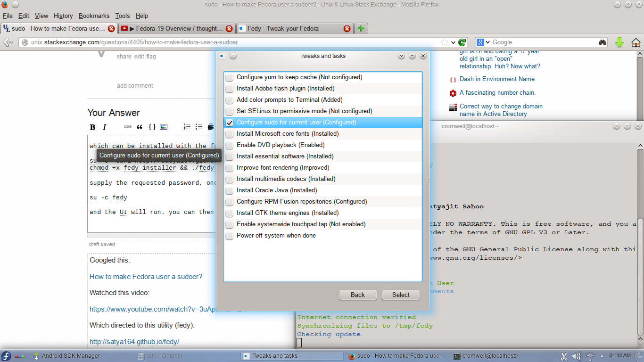
Task: Click the Back button in Tweaks dialog
Action: tap(358, 295)
